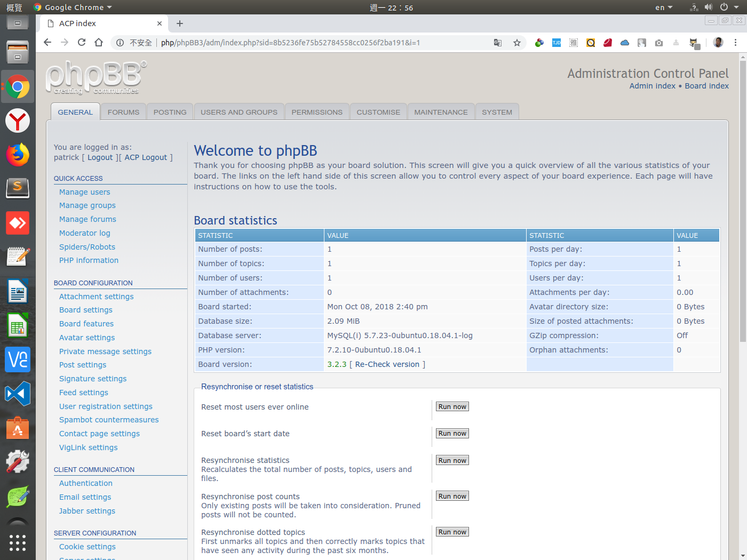
Task: Open LibreOffice Calc from the dock
Action: coord(18,325)
